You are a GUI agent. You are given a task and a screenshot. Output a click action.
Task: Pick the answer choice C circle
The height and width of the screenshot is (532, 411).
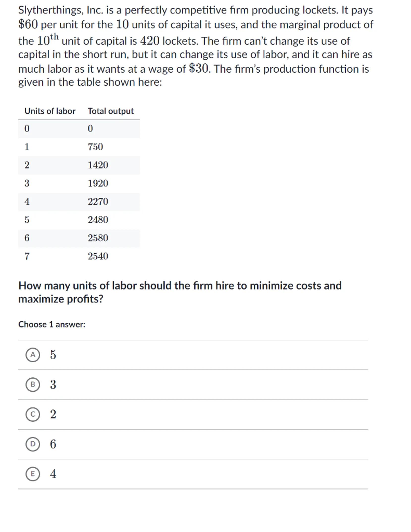(33, 414)
